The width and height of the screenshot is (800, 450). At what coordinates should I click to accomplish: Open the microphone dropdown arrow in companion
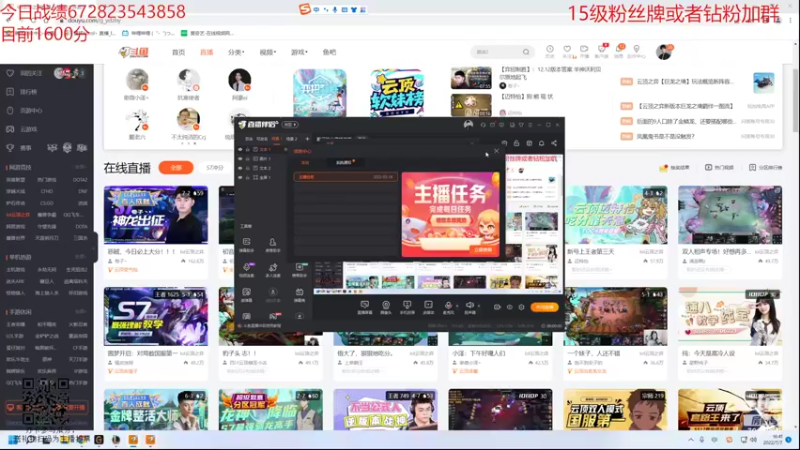click(x=457, y=306)
